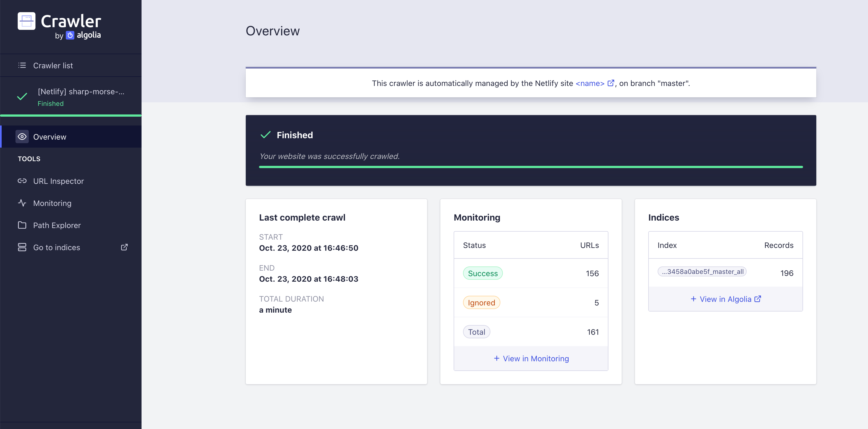Click the 3458a0abe5f_master_all index chip
868x429 pixels.
coord(702,272)
